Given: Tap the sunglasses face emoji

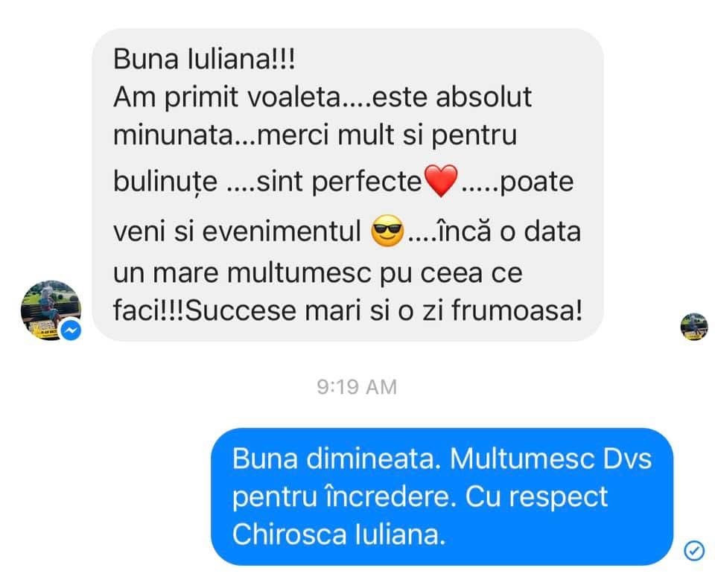Looking at the screenshot, I should coord(387,231).
